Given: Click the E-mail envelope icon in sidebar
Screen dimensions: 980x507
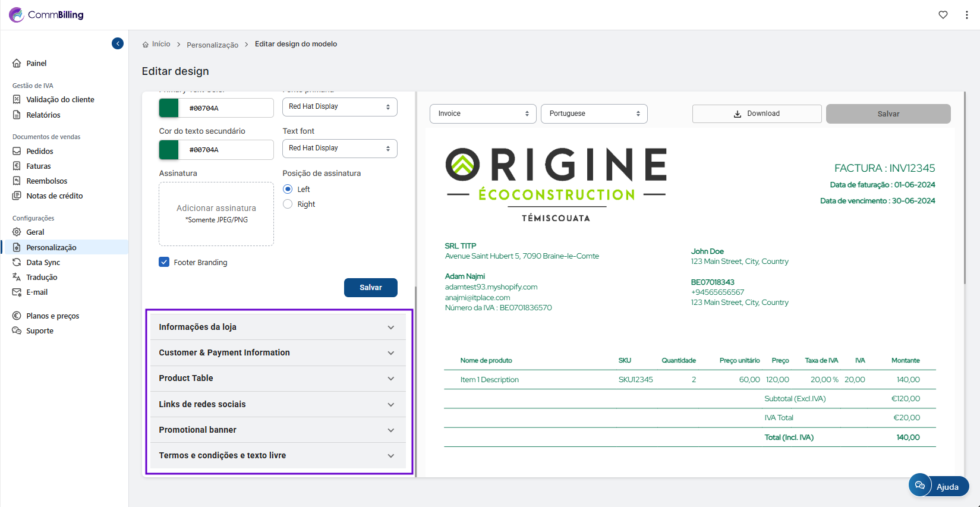Looking at the screenshot, I should [x=17, y=292].
